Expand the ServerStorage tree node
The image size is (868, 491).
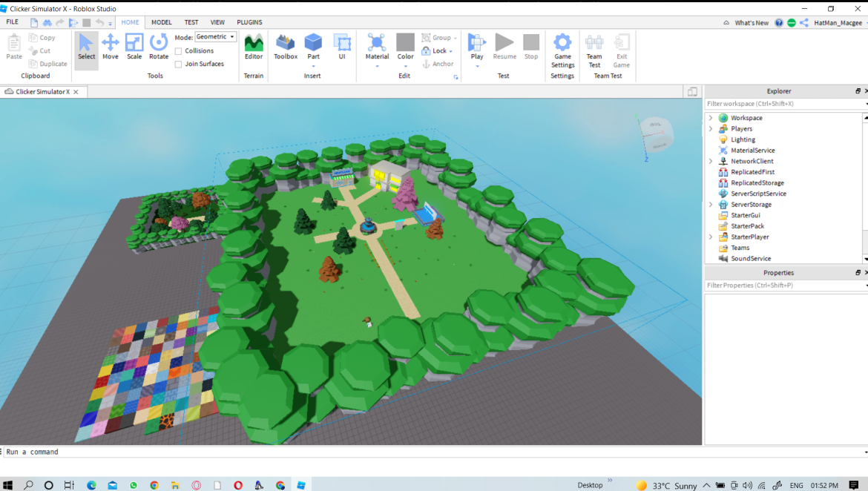[x=711, y=204]
